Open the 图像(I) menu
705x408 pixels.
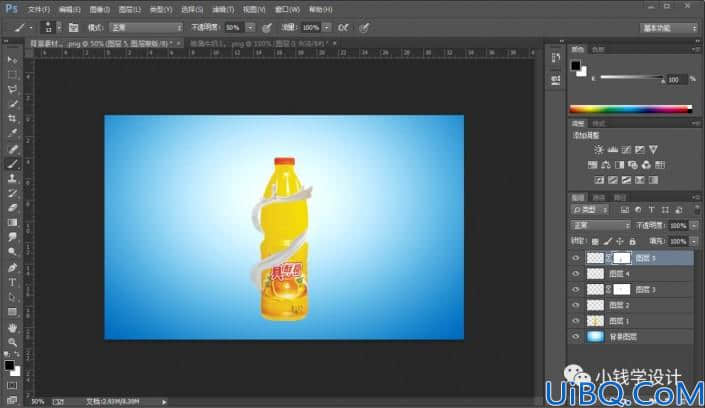pos(99,9)
